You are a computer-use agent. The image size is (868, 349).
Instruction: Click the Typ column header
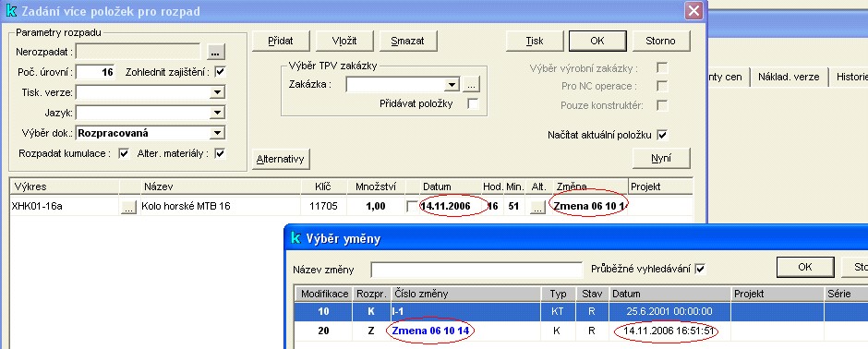point(558,294)
